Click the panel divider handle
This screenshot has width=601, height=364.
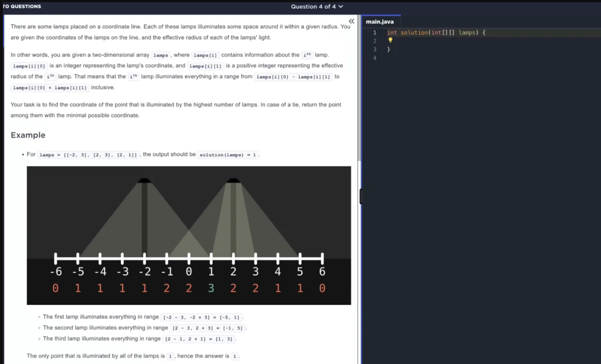(x=361, y=196)
